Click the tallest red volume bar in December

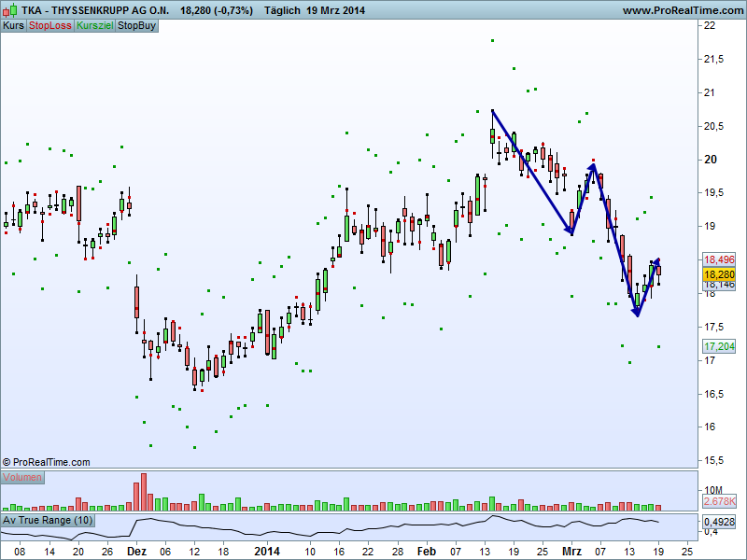click(x=144, y=492)
